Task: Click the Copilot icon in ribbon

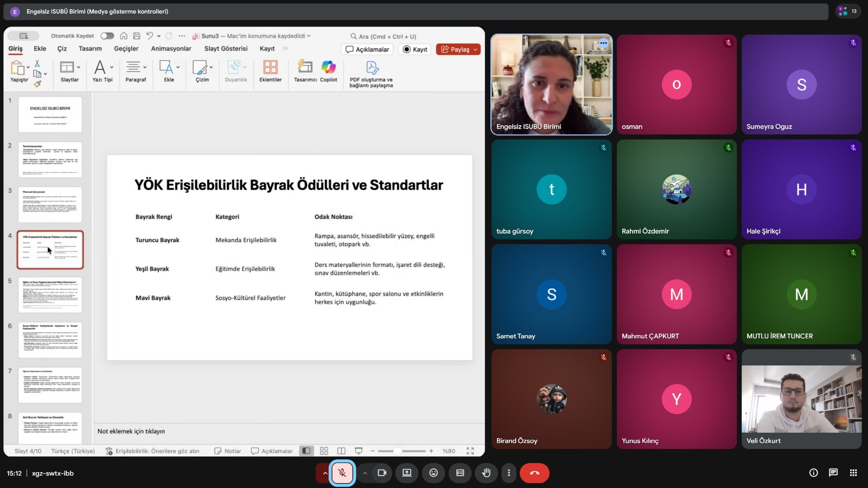Action: (328, 67)
